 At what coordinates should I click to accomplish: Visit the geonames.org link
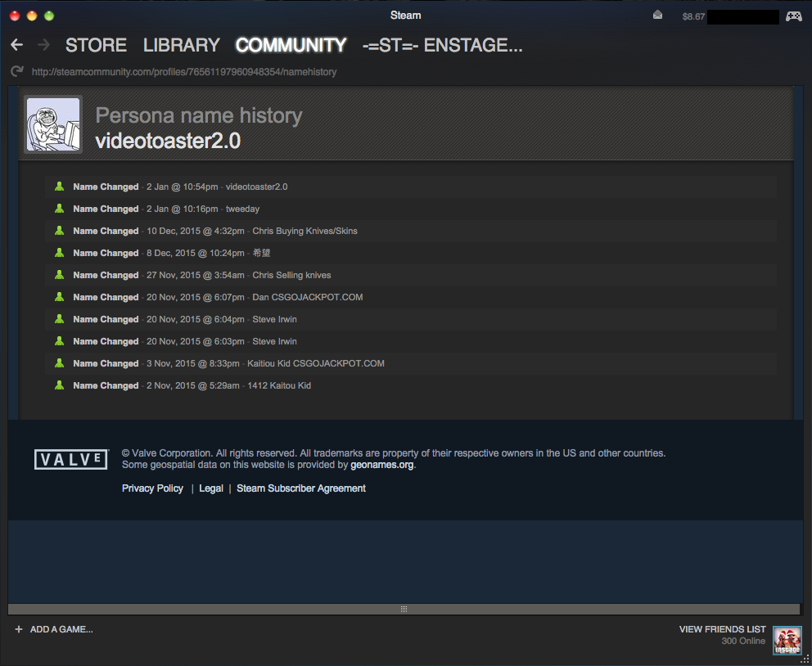coord(381,465)
